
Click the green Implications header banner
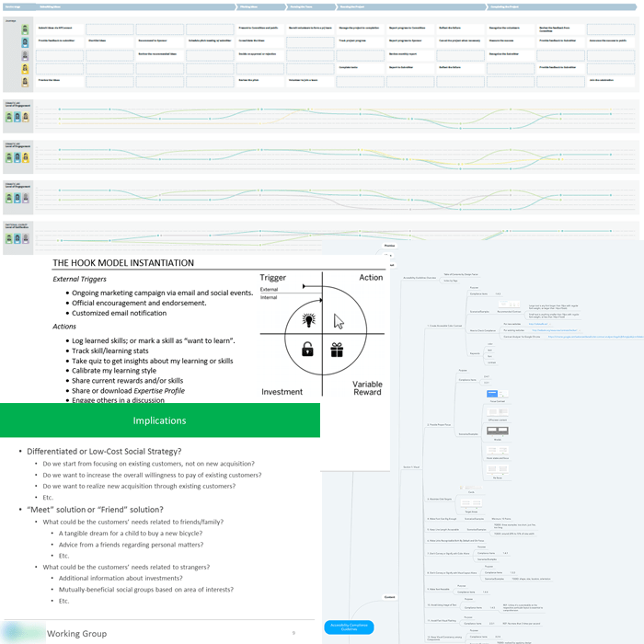[x=160, y=420]
